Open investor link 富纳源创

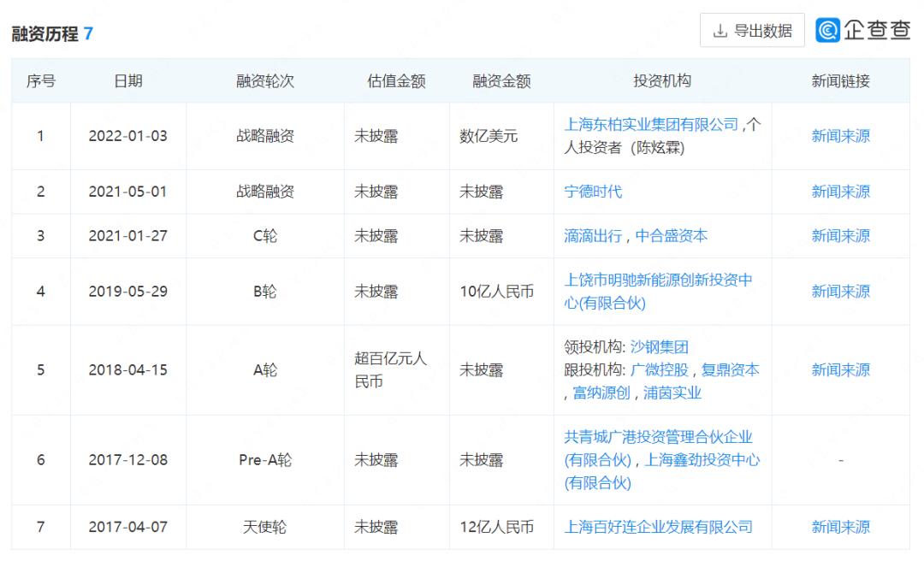(601, 393)
